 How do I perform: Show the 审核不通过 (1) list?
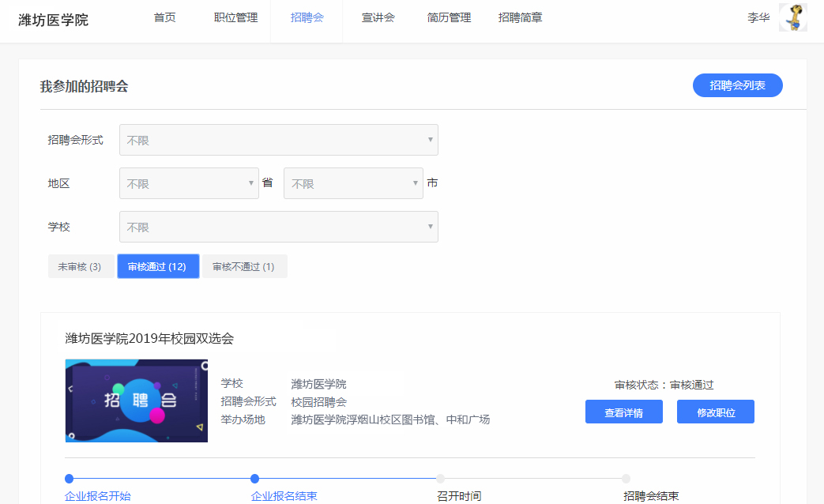pyautogui.click(x=243, y=267)
